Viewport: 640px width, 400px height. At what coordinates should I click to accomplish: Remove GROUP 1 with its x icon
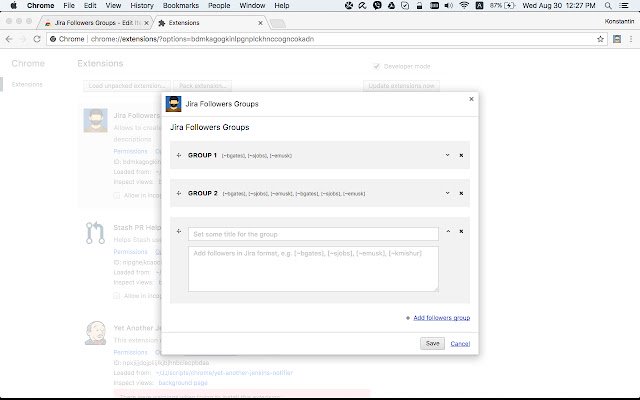pos(461,155)
